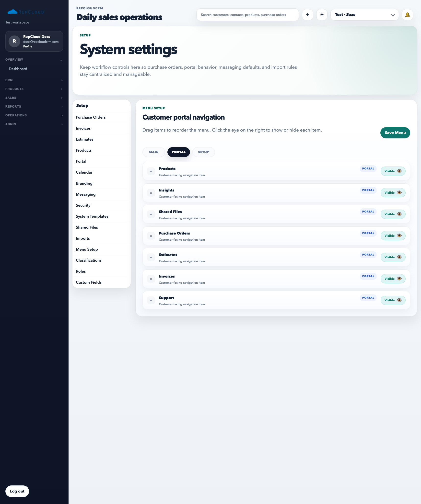The height and width of the screenshot is (504, 421).
Task: Click the R avatar circle
Action: 14,41
